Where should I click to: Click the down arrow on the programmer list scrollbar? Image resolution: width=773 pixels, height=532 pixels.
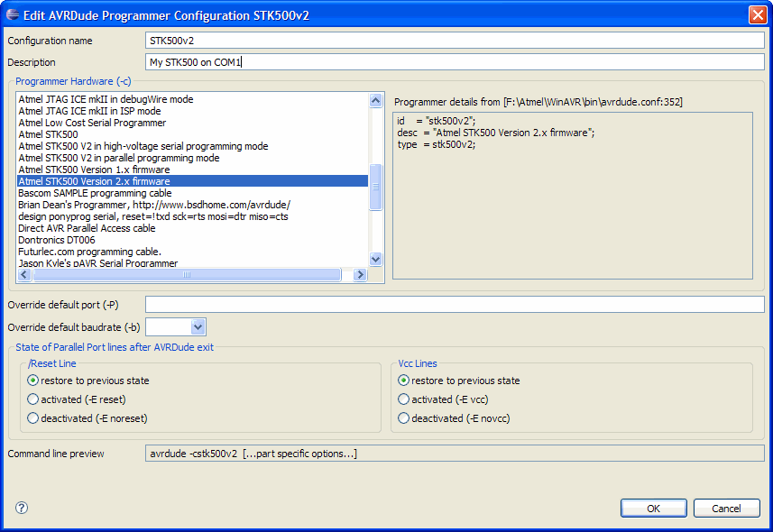[x=373, y=259]
